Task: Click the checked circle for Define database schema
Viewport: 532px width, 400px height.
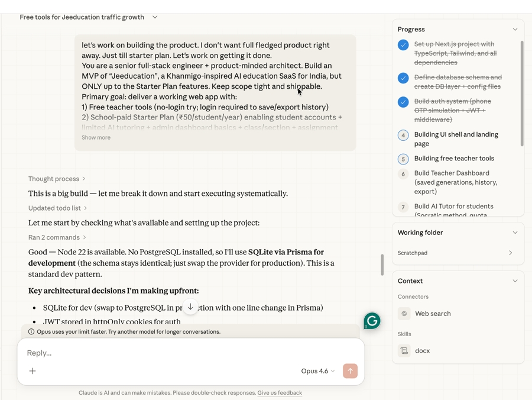Action: (403, 78)
